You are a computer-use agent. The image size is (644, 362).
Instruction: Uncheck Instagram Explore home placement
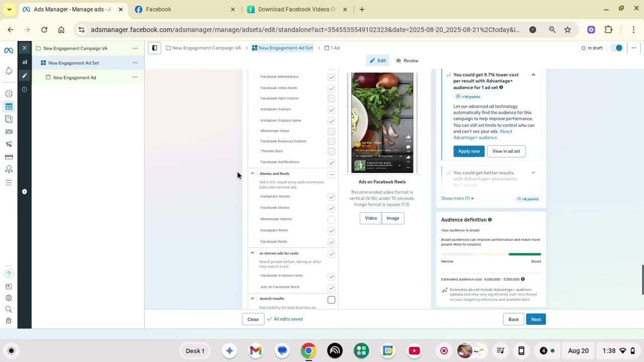(331, 121)
